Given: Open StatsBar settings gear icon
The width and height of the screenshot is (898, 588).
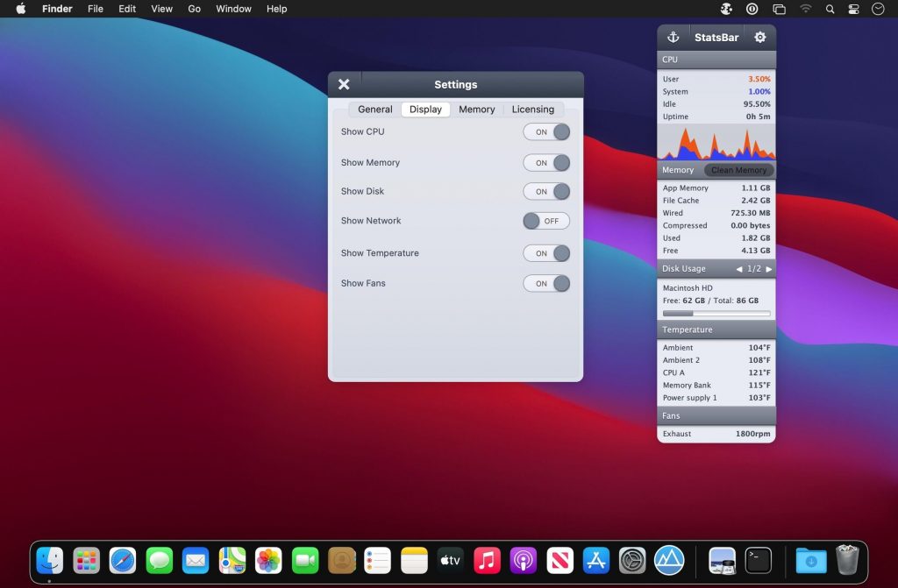Looking at the screenshot, I should coord(760,38).
